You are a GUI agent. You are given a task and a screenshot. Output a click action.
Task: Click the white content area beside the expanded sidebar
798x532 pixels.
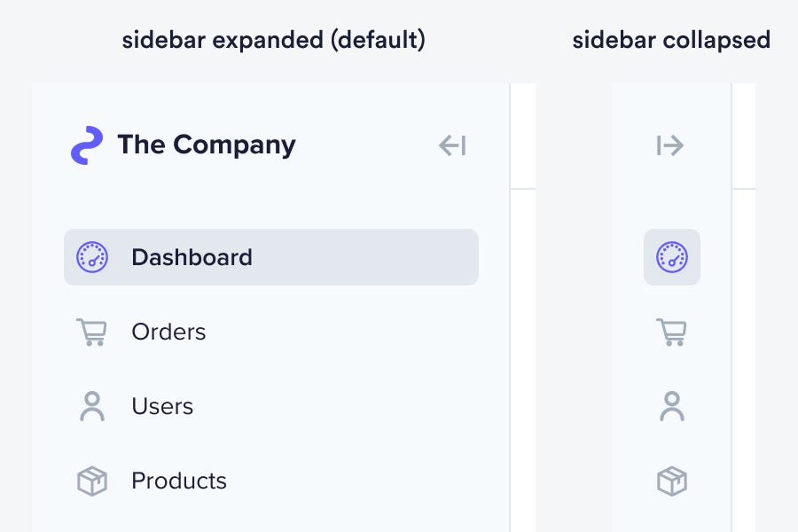point(523,355)
